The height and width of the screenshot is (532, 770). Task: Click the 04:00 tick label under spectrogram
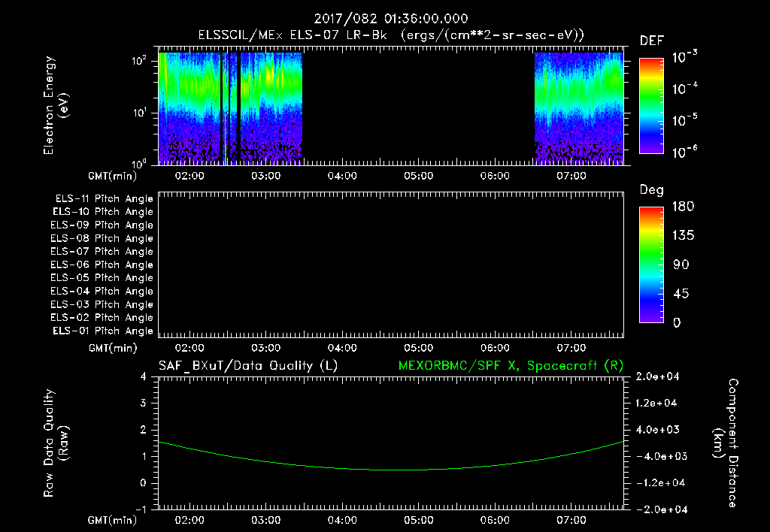pos(342,176)
